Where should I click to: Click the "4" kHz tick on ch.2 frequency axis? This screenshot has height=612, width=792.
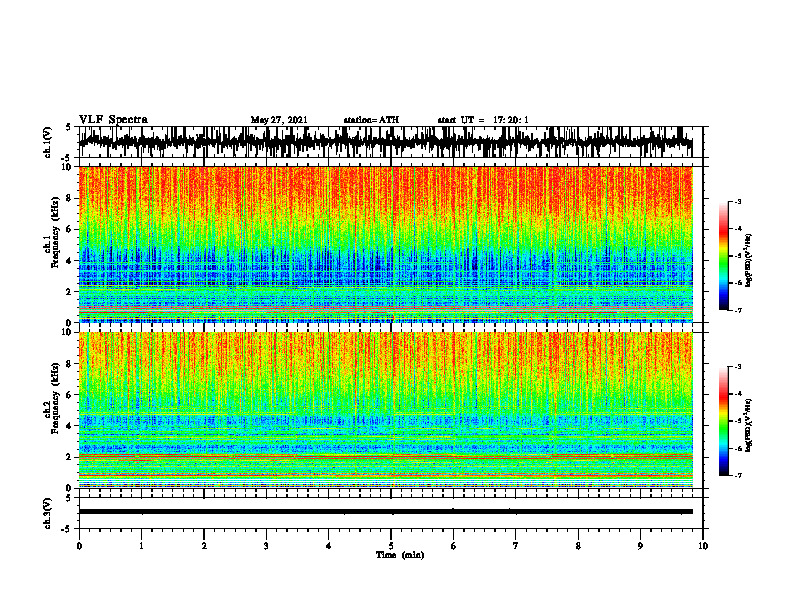click(x=70, y=426)
